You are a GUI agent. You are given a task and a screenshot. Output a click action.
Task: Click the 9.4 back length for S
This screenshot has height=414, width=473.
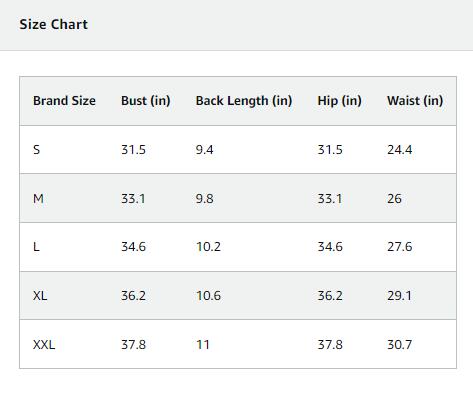coord(204,150)
